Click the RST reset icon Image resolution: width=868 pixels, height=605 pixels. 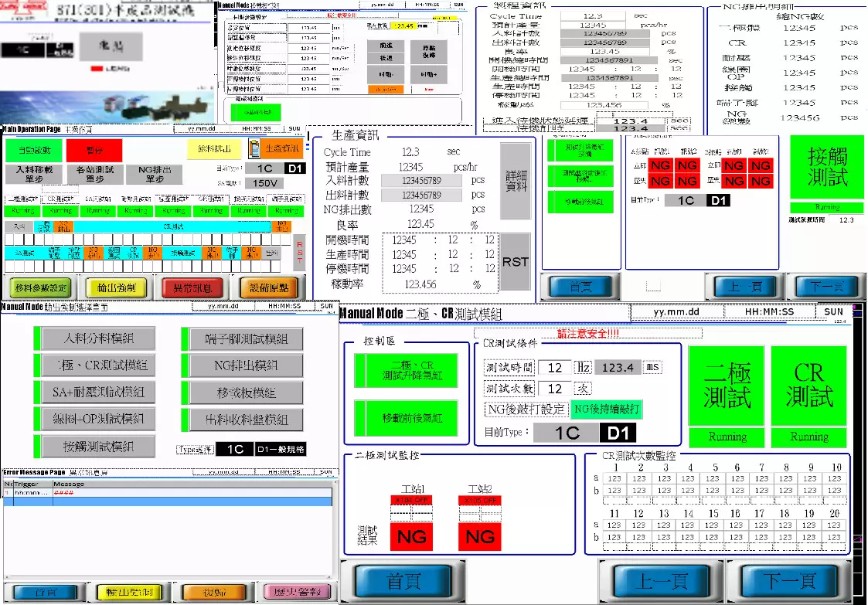tap(516, 261)
